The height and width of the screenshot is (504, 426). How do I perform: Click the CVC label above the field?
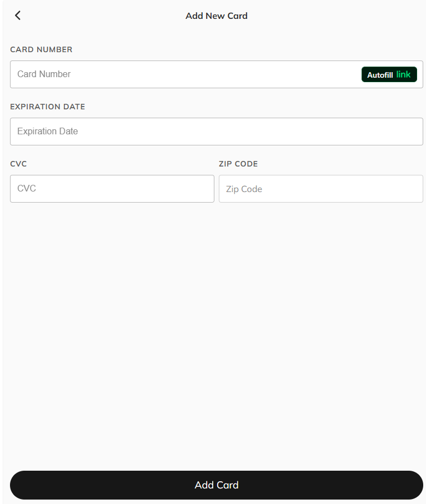[18, 164]
